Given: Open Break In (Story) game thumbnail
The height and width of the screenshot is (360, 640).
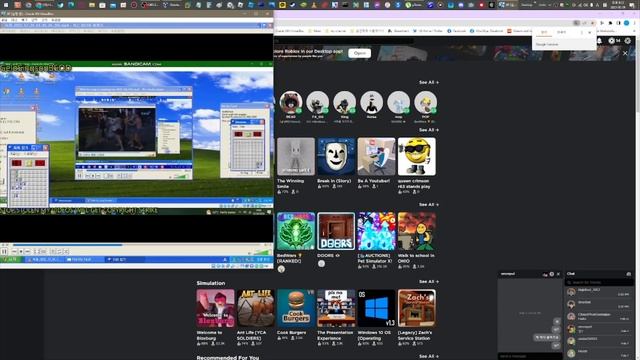Looking at the screenshot, I should coord(336,156).
